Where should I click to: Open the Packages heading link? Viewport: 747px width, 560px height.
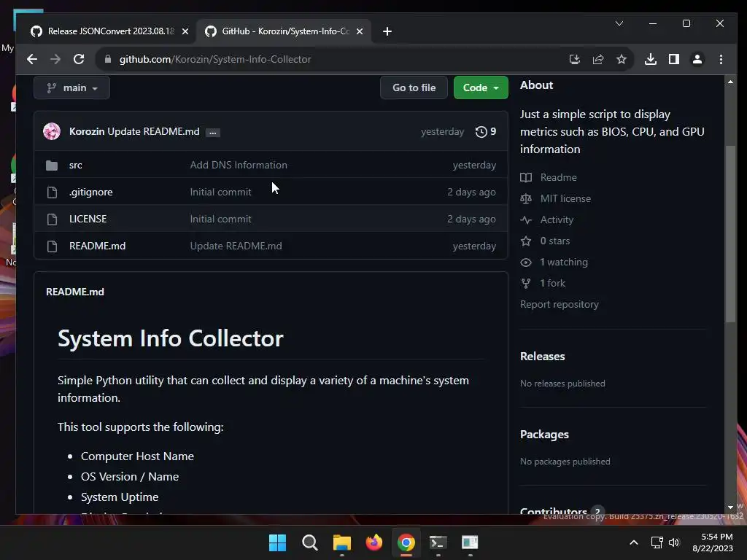[x=544, y=435]
